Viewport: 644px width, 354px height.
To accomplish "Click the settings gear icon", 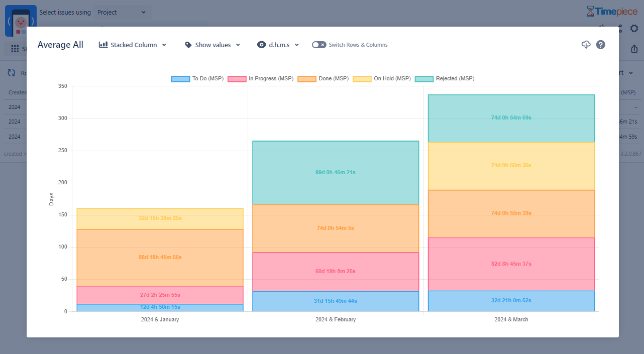I will 634,29.
